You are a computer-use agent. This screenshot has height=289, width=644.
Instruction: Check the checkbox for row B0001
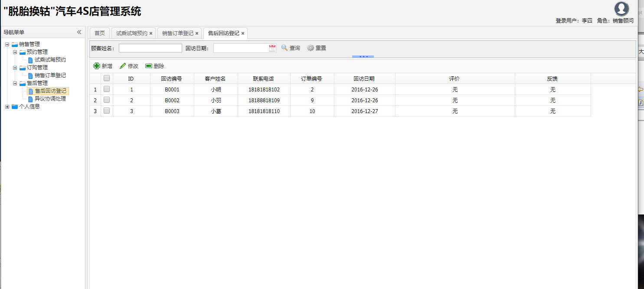tap(107, 89)
